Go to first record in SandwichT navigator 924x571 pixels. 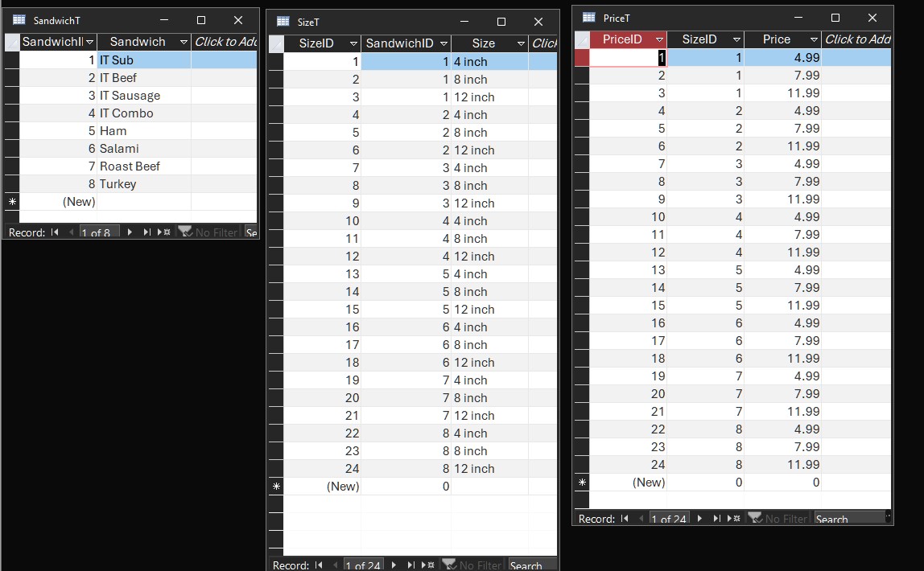click(55, 232)
